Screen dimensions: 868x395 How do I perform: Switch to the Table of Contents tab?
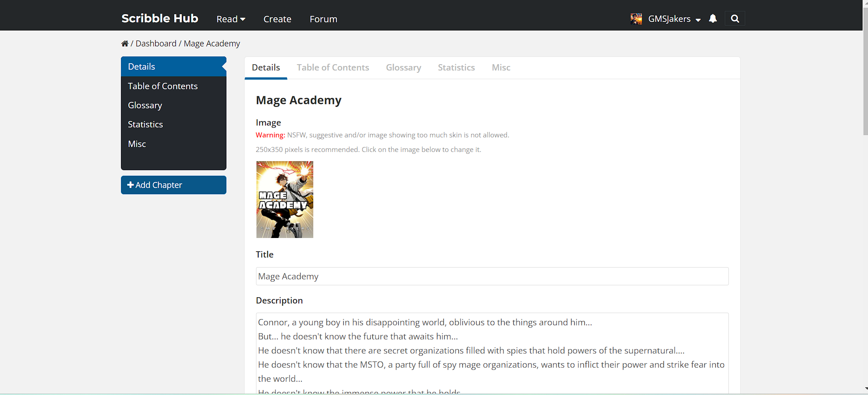(333, 68)
